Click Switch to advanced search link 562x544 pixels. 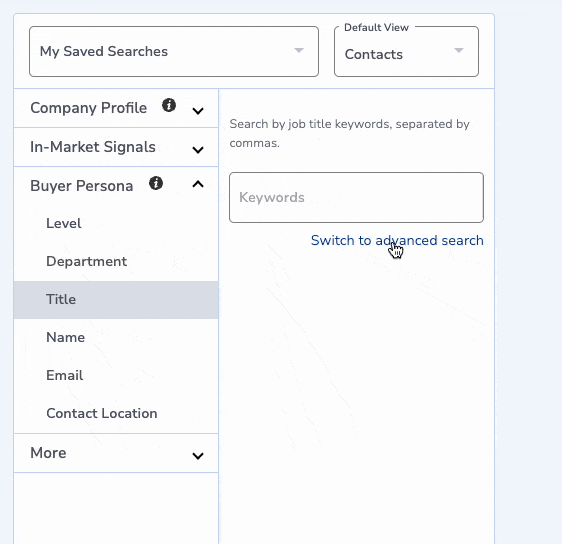[397, 240]
